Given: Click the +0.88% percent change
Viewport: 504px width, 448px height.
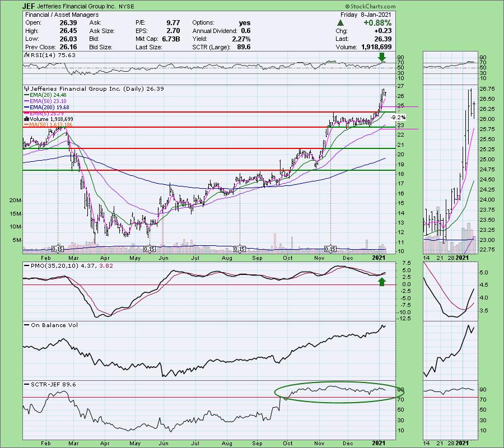Looking at the screenshot, I should (x=377, y=23).
